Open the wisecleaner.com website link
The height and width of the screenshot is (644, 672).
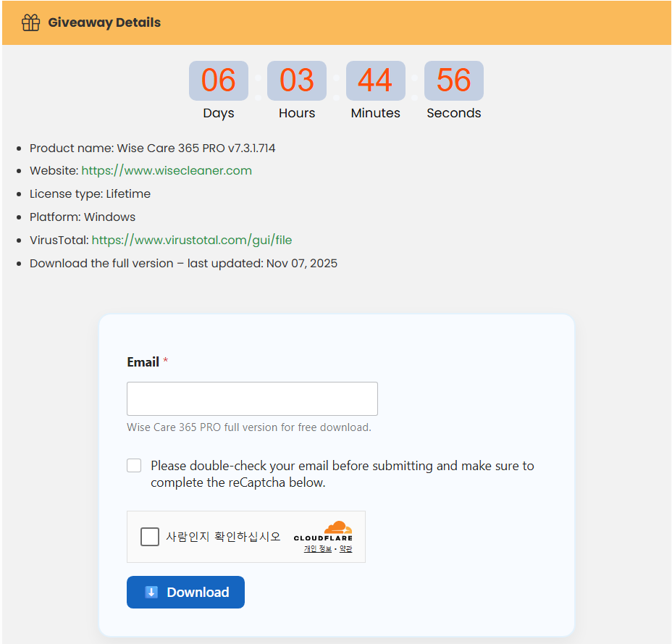[167, 171]
